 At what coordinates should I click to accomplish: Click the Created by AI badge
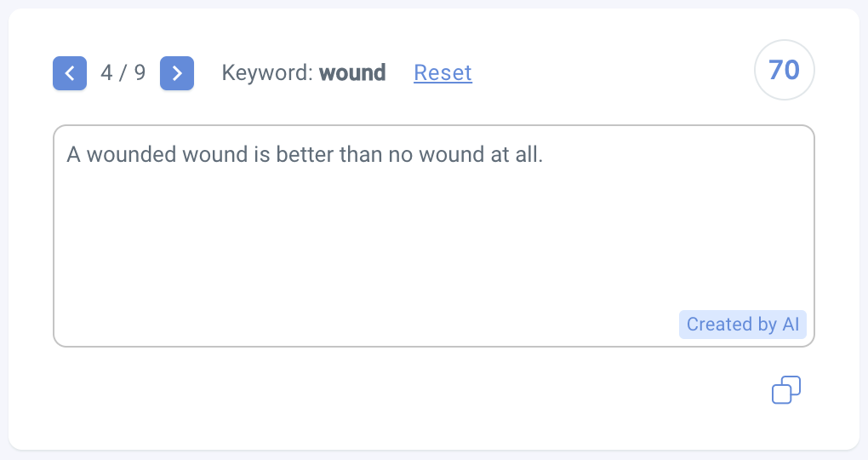(x=743, y=325)
